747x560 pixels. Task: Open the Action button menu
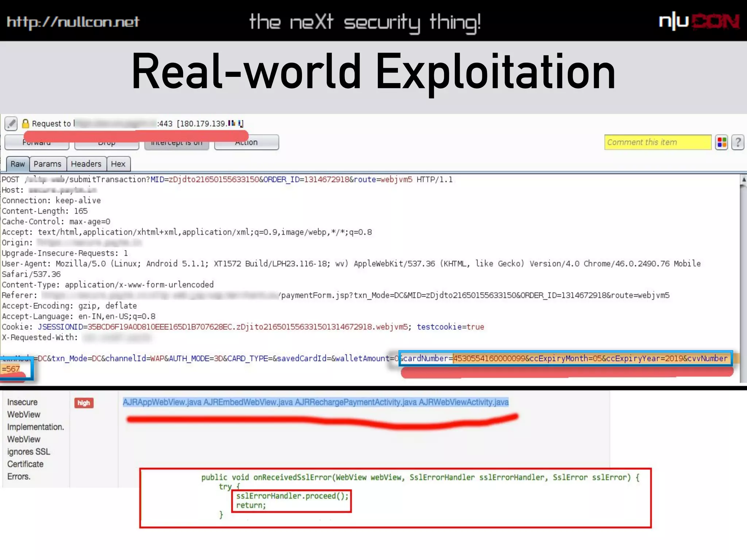pos(247,142)
